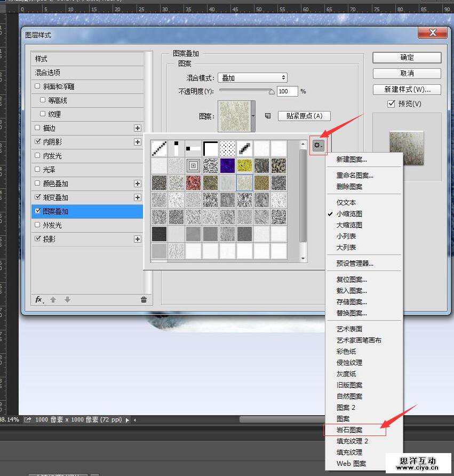The width and height of the screenshot is (454, 476).
Task: Expand the pattern swatch dropdown arrow
Action: click(253, 116)
